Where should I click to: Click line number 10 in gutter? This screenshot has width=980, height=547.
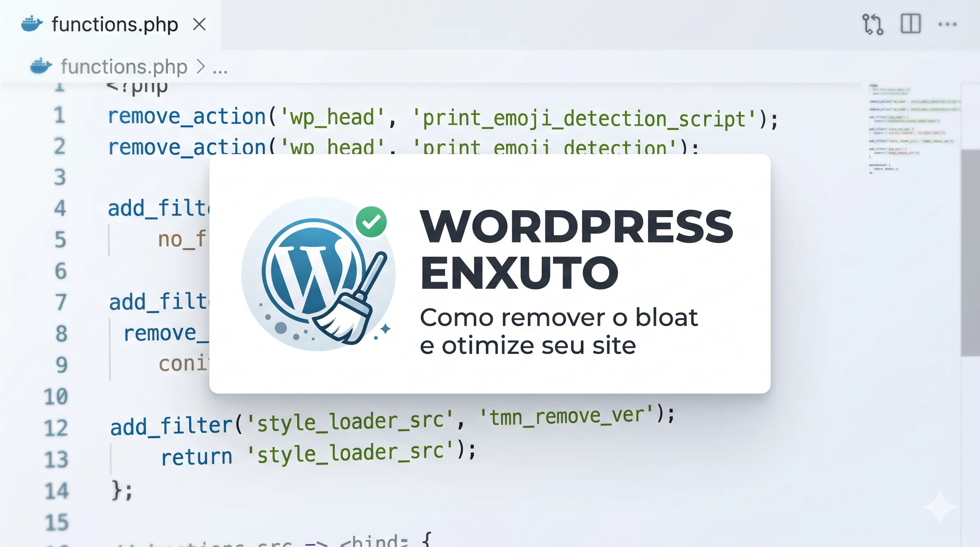[56, 397]
